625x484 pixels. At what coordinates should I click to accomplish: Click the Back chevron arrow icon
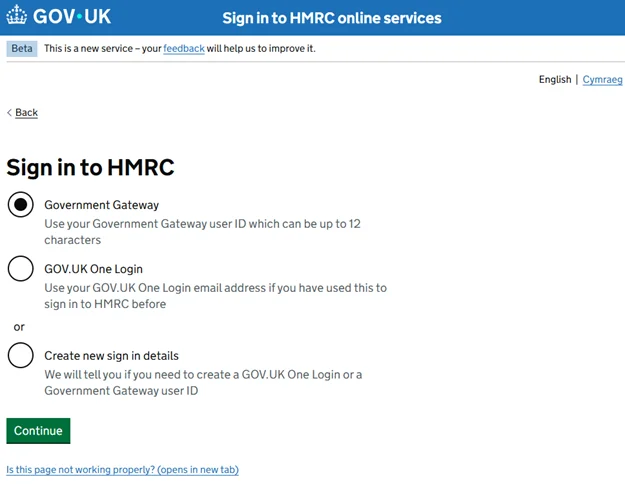click(9, 113)
